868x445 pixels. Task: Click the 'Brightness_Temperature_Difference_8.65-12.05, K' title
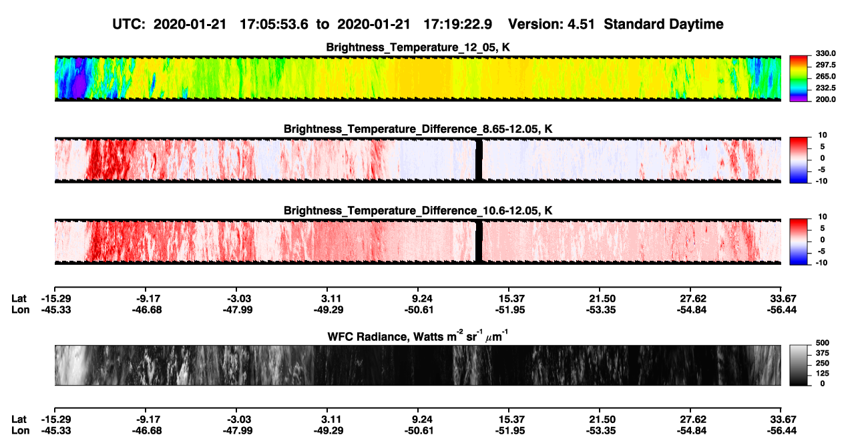pos(418,129)
